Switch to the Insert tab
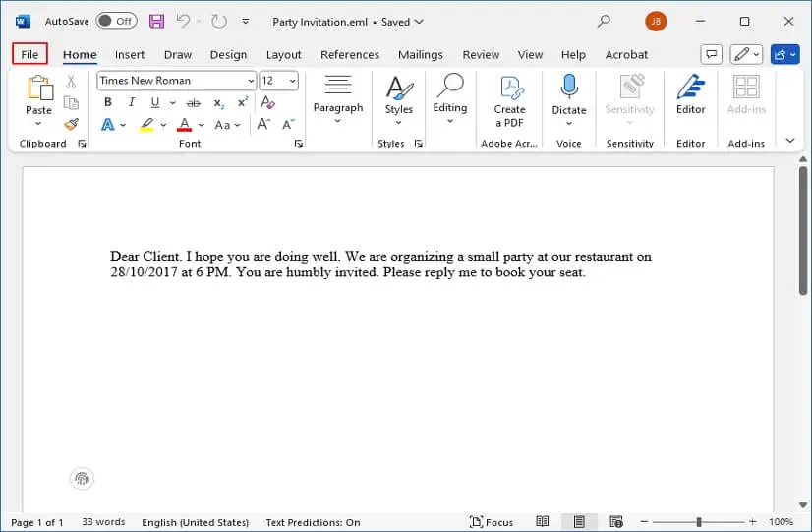 (x=130, y=54)
